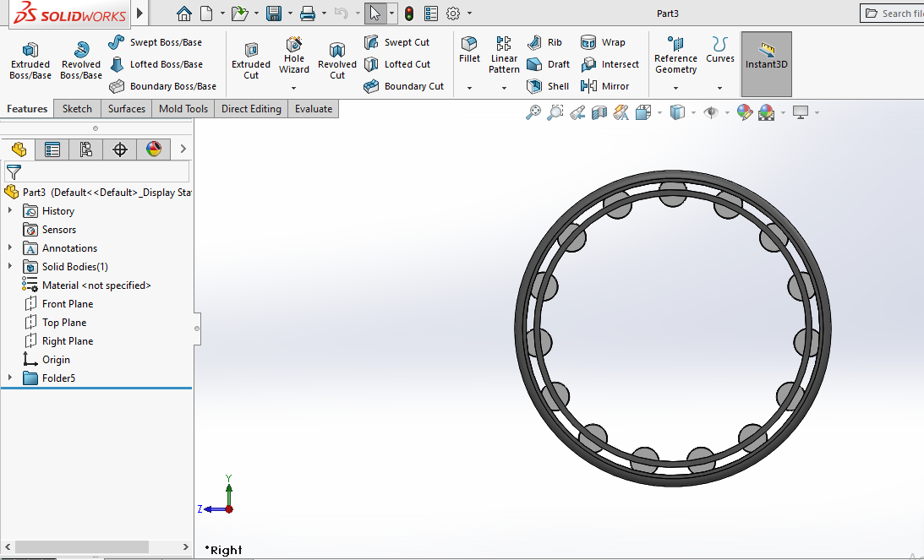Click the Fillet tool
This screenshot has height=560, width=924.
[x=470, y=51]
